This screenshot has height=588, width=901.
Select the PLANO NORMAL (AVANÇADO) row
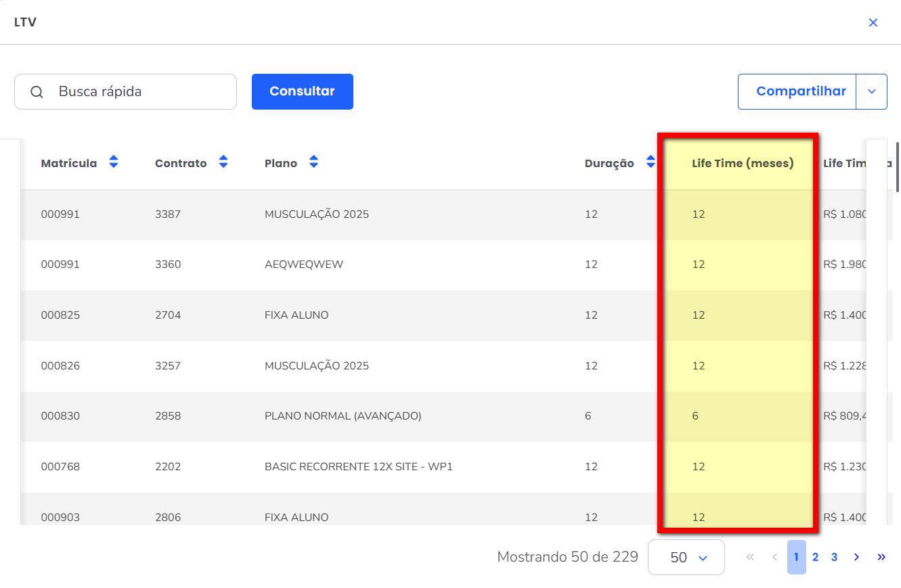point(343,416)
